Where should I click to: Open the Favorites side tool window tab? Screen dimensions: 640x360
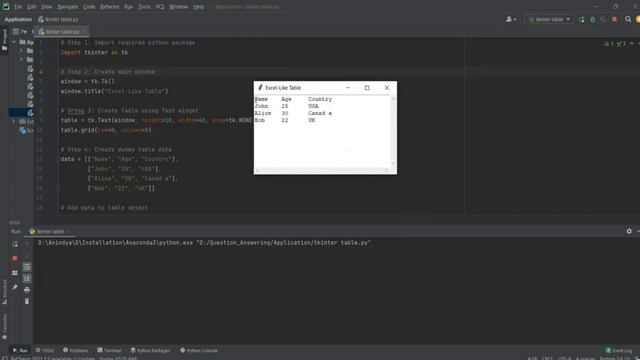pos(4,326)
